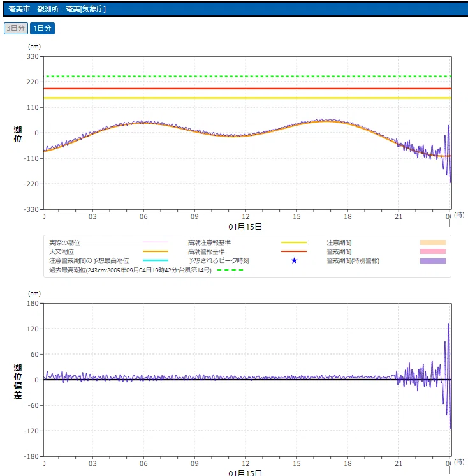This screenshot has height=476, width=468.
Task: Click the 330 value on tide chart axis
Action: coord(33,56)
